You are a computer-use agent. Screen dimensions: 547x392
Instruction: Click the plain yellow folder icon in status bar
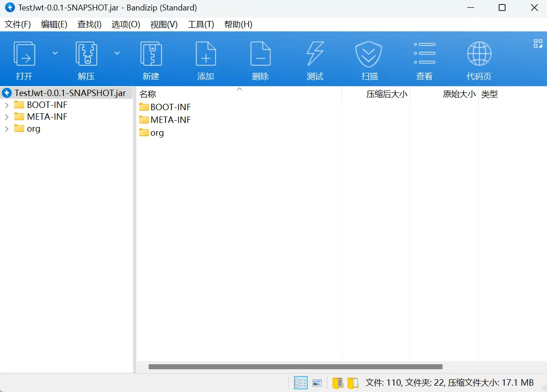coord(353,383)
